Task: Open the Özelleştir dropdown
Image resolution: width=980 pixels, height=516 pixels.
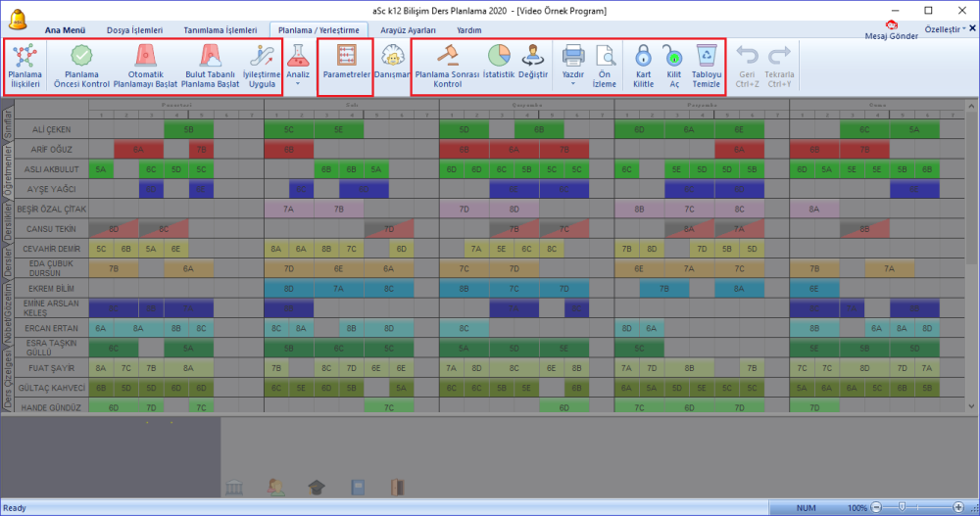Action: (x=945, y=28)
